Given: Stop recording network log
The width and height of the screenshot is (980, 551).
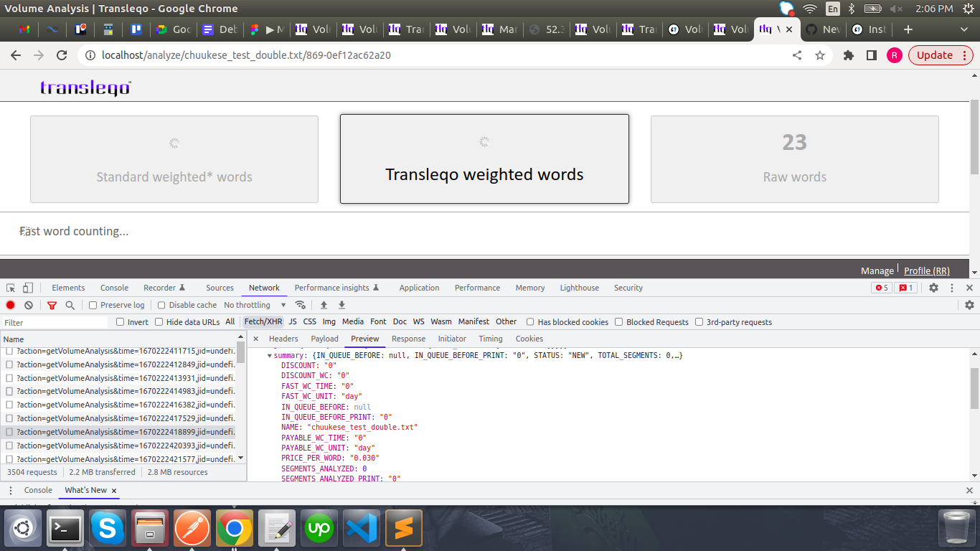Looking at the screenshot, I should tap(9, 305).
